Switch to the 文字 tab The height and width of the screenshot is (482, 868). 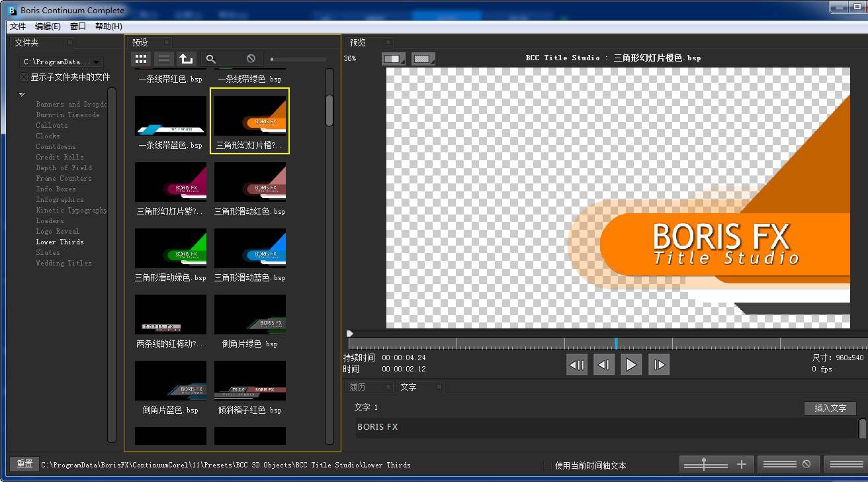pos(409,387)
